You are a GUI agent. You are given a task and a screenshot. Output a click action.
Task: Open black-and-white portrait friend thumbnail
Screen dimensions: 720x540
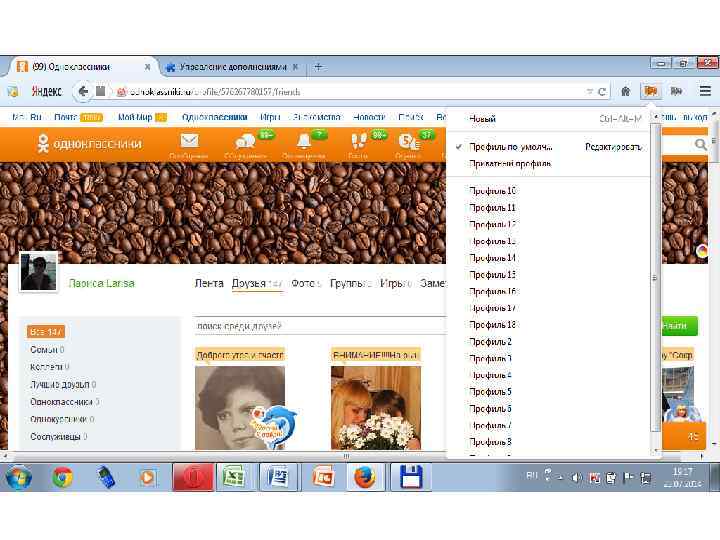pos(240,407)
